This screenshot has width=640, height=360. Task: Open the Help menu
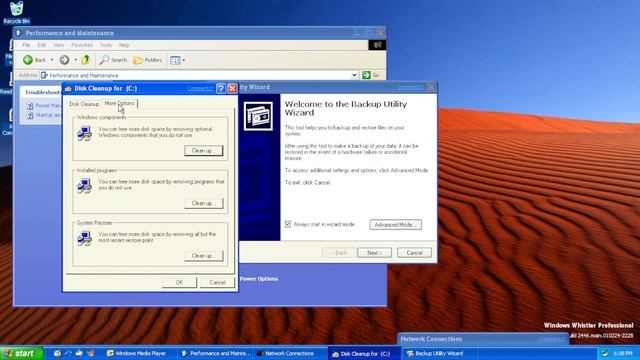point(124,45)
